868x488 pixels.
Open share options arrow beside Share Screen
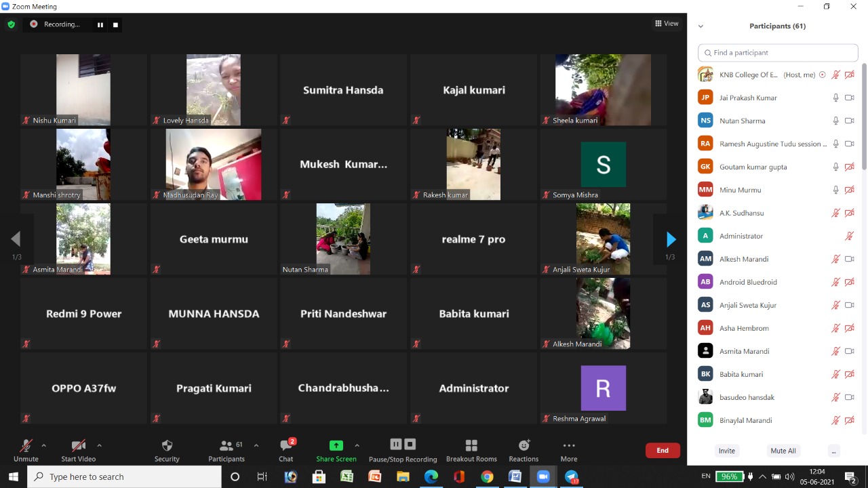pos(357,445)
